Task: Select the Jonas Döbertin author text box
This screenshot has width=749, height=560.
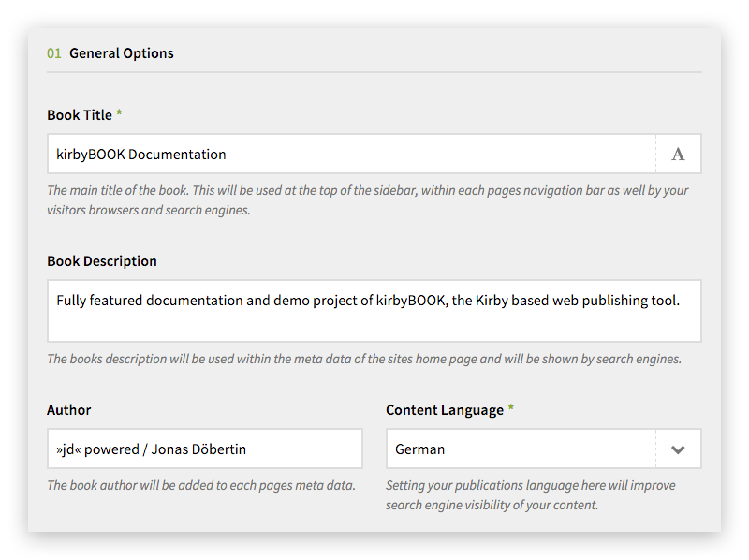Action: 204,449
